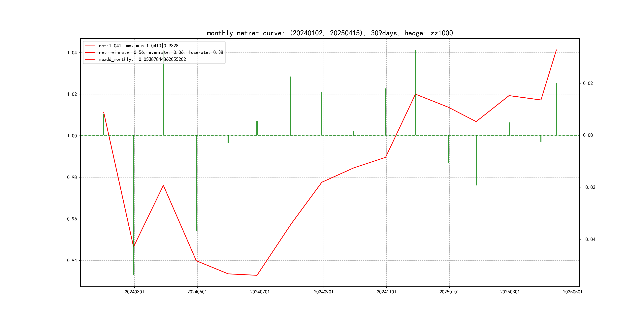Click legend entry 'net:1.041, max|min'
Image resolution: width=644 pixels, height=322 pixels.
coord(138,46)
